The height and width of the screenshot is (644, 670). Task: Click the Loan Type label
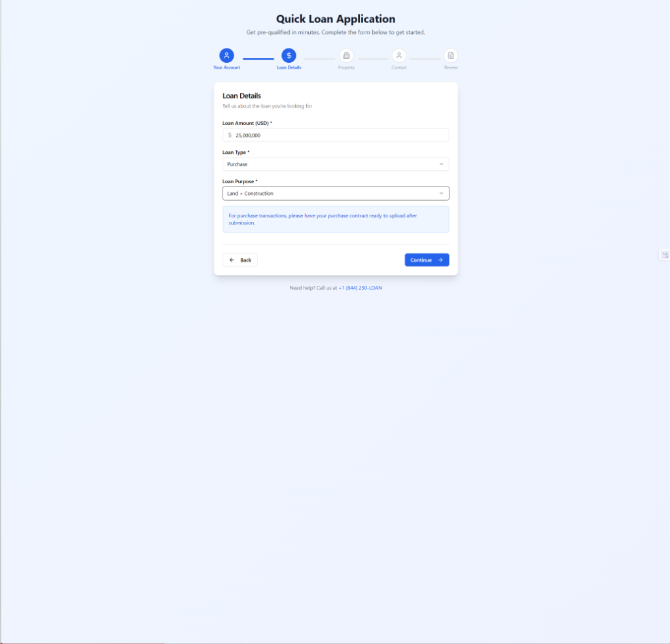236,152
